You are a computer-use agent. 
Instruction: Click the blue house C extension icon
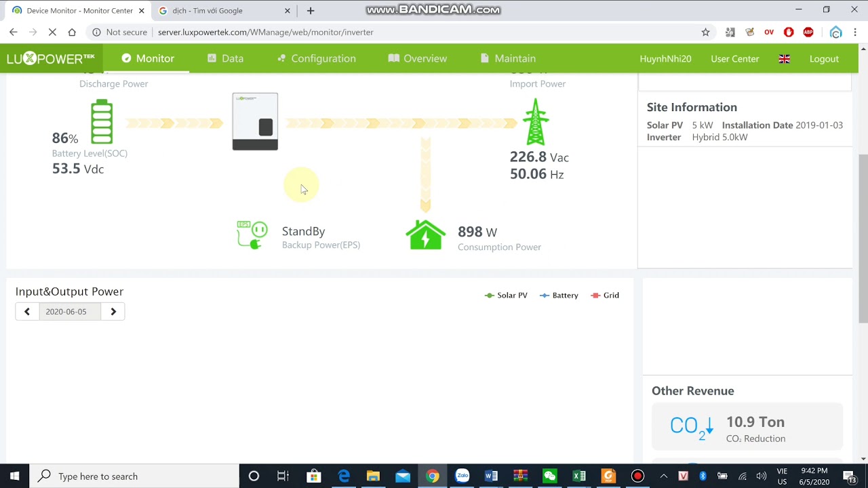[835, 32]
